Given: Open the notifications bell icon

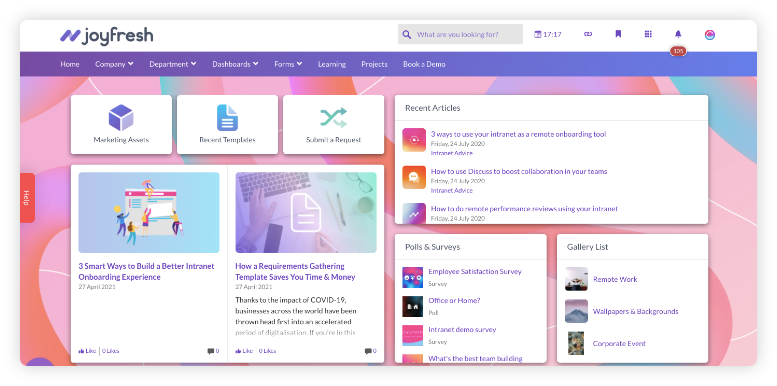Looking at the screenshot, I should tap(678, 34).
